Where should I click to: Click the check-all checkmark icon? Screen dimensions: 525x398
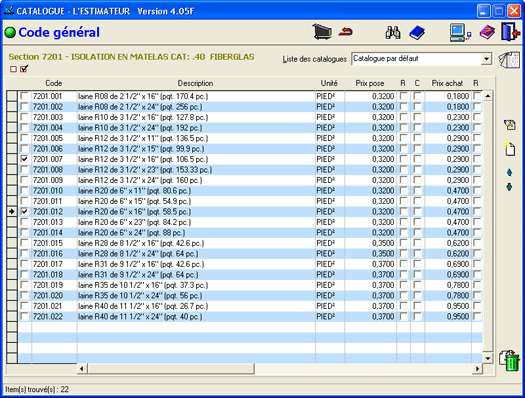[24, 69]
